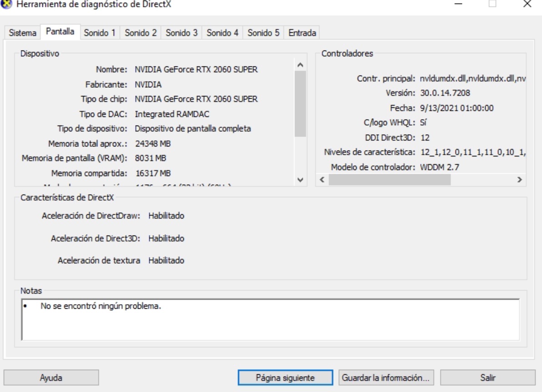The image size is (542, 392).
Task: Click feature levels '12_1,12_0,11_1' value
Action: click(473, 152)
